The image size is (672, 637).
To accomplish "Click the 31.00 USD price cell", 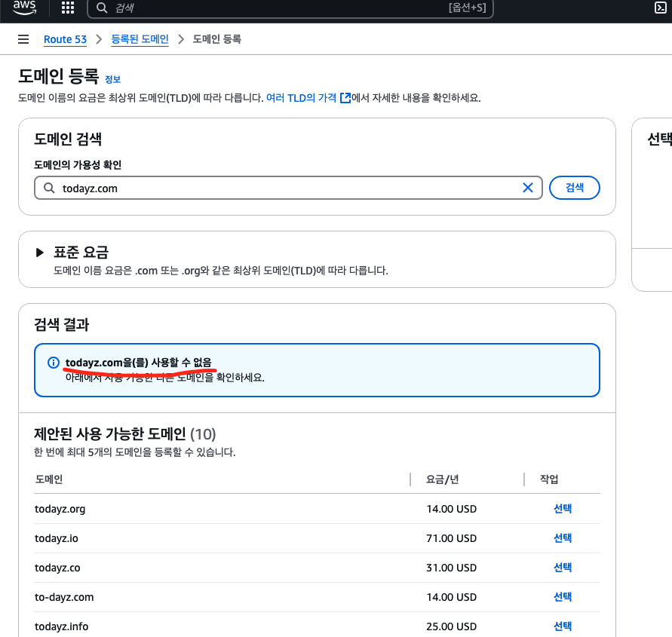I will (x=451, y=568).
